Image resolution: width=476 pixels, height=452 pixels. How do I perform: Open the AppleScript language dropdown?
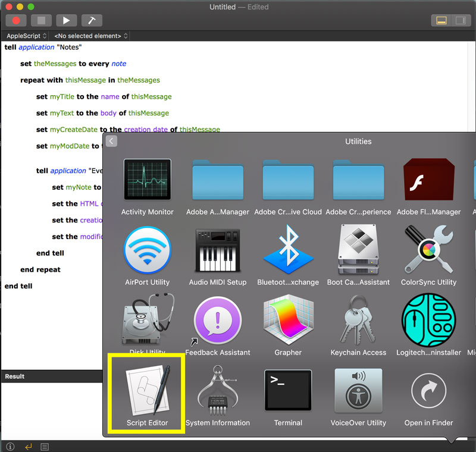(x=26, y=36)
